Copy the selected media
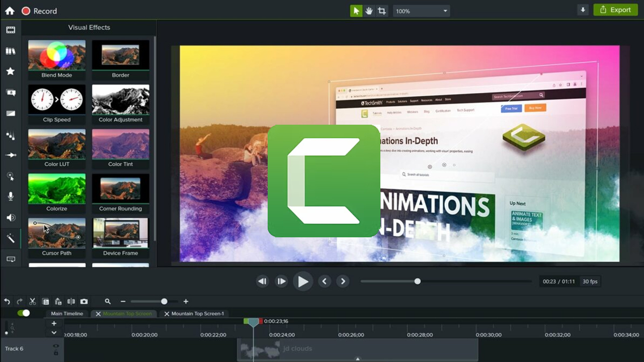Viewport: 644px width, 362px height. pyautogui.click(x=46, y=302)
